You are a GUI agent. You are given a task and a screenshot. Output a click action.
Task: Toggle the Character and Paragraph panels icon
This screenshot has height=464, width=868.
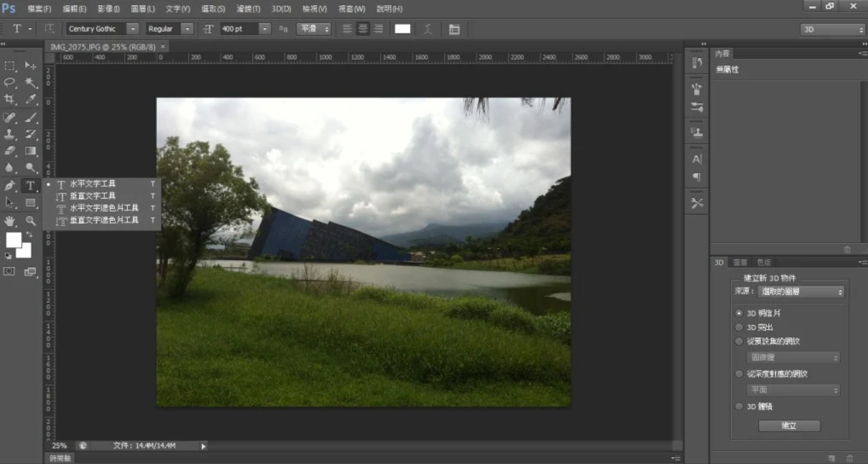click(453, 29)
